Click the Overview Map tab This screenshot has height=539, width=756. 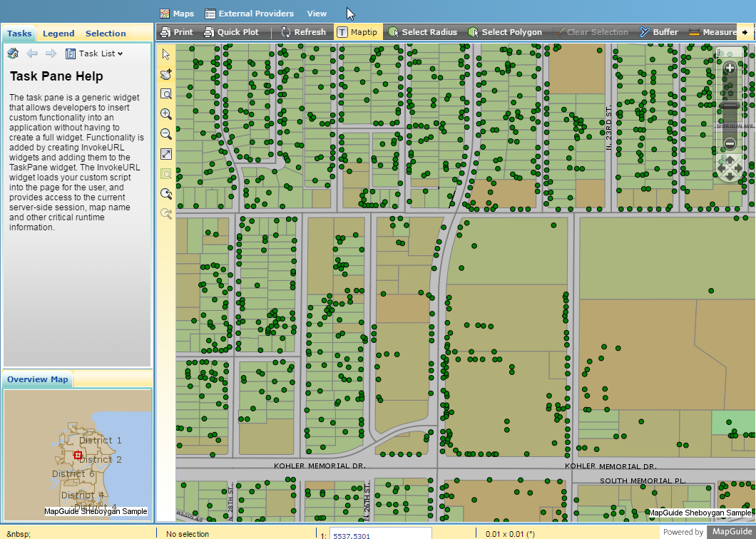(x=38, y=379)
